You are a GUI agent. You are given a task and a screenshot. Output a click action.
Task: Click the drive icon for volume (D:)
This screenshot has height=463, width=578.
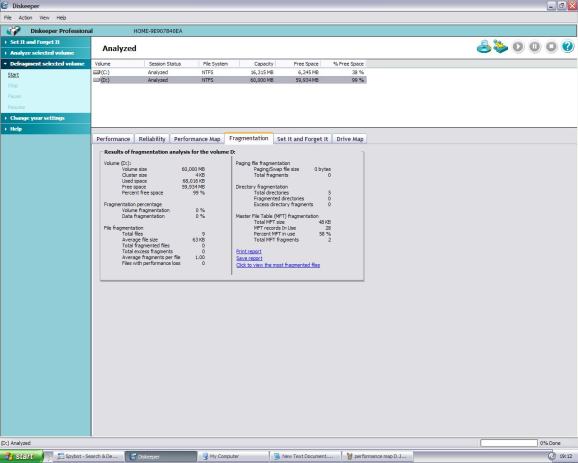97,80
